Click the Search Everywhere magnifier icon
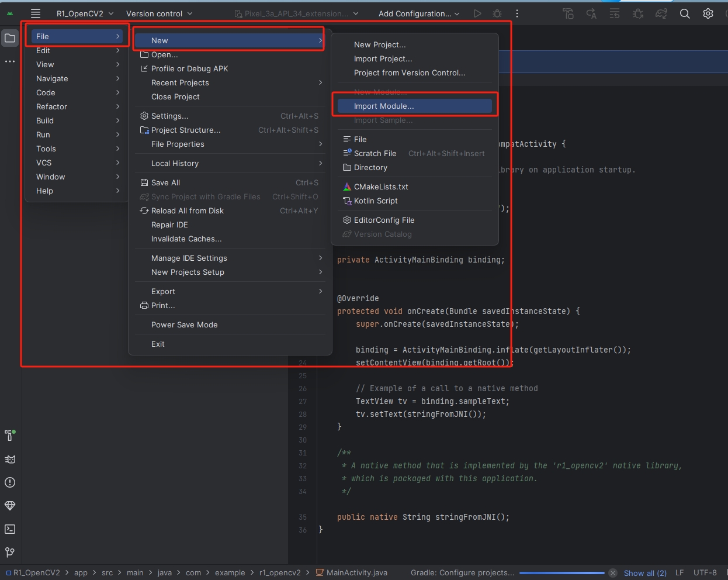The image size is (728, 580). pyautogui.click(x=685, y=13)
